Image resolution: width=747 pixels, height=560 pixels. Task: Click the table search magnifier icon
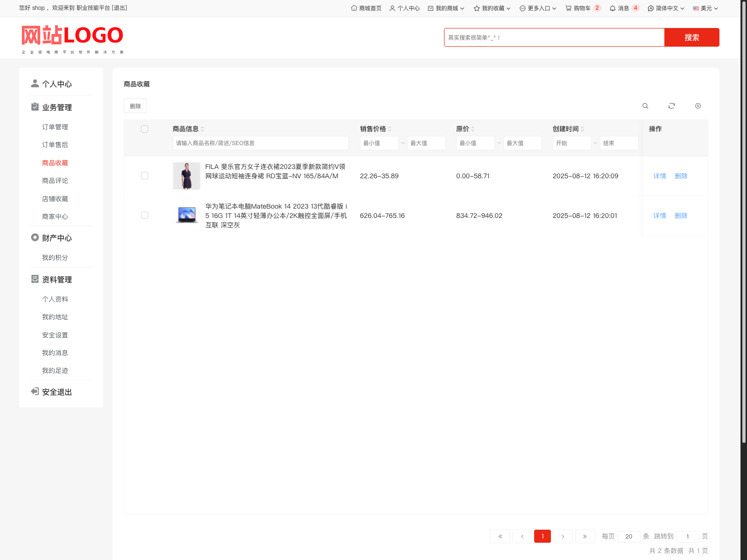645,106
